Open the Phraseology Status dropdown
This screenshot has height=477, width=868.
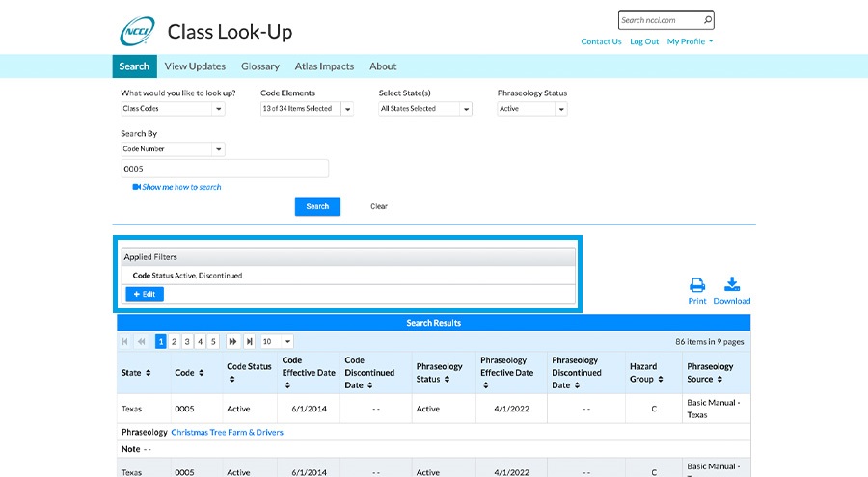[561, 109]
